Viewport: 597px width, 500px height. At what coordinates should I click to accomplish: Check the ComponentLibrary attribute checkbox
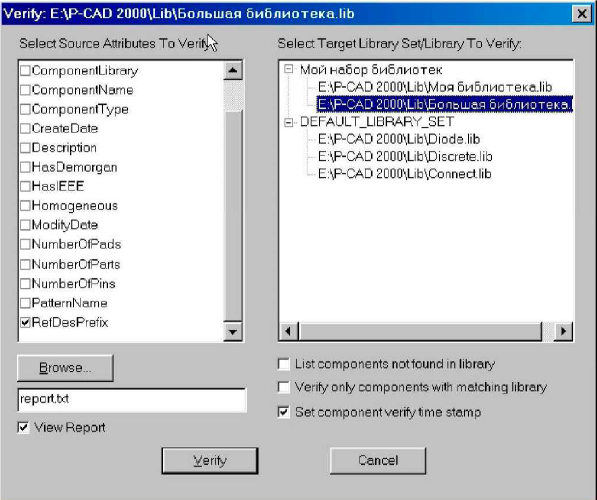point(25,70)
